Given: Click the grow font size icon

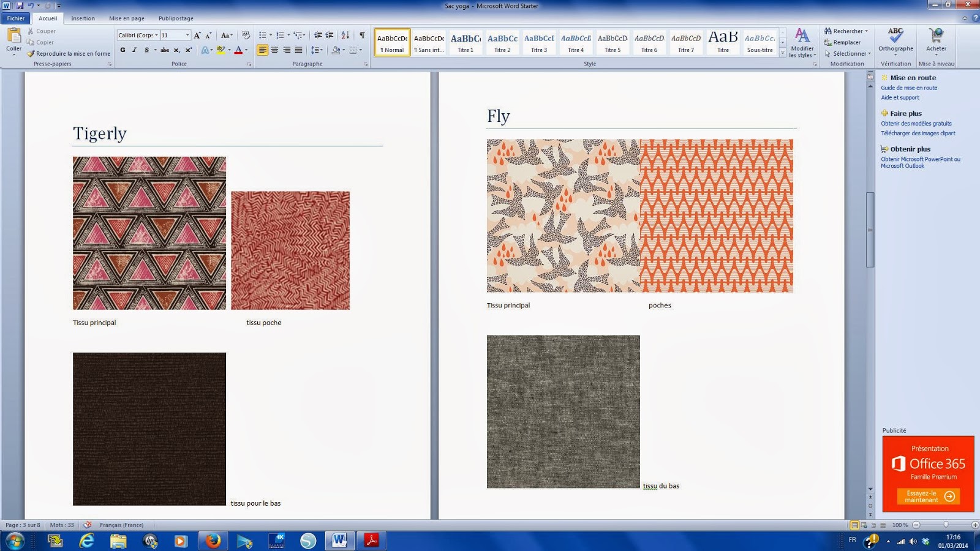Looking at the screenshot, I should 197,36.
